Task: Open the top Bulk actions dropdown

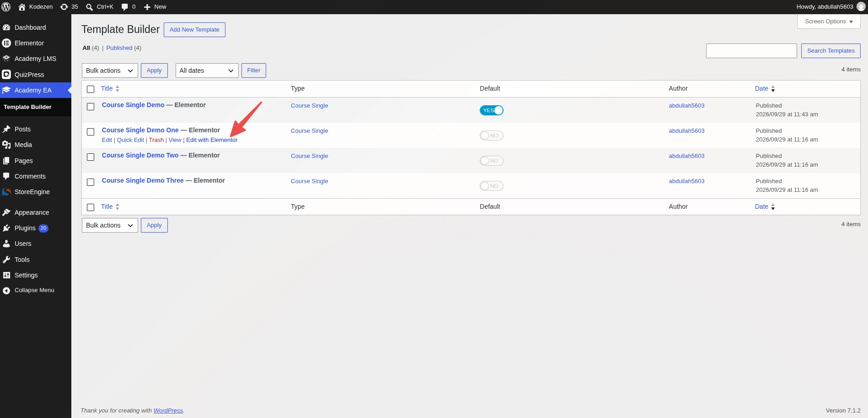Action: [x=110, y=71]
